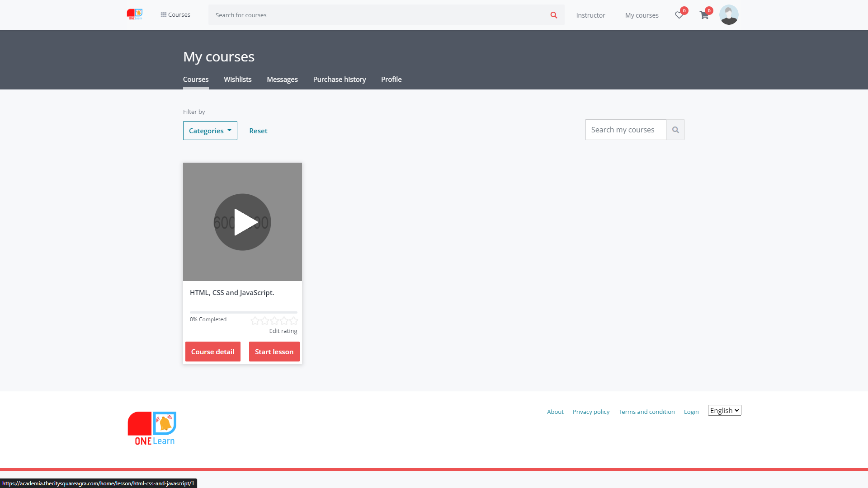Viewport: 868px width, 488px height.
Task: Open the English language selector
Action: (x=724, y=410)
